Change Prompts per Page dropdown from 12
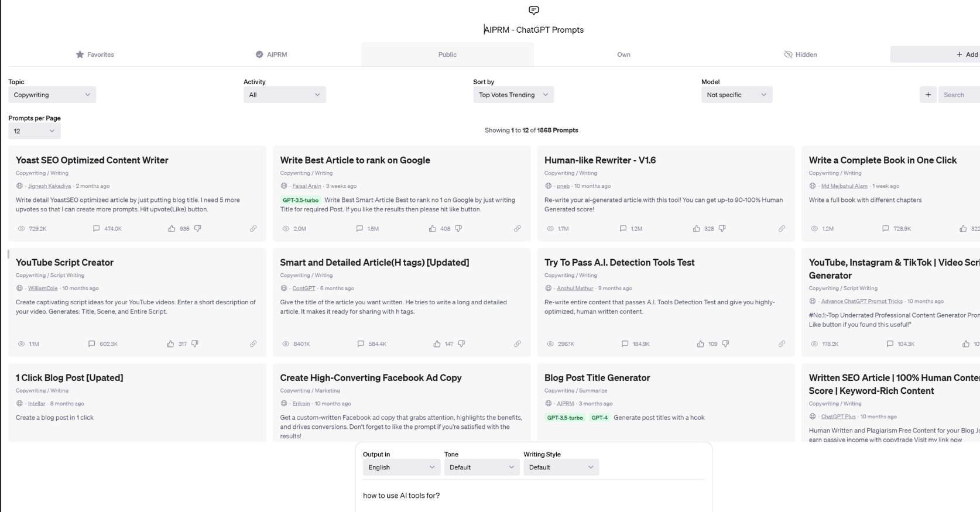The height and width of the screenshot is (512, 980). point(35,131)
